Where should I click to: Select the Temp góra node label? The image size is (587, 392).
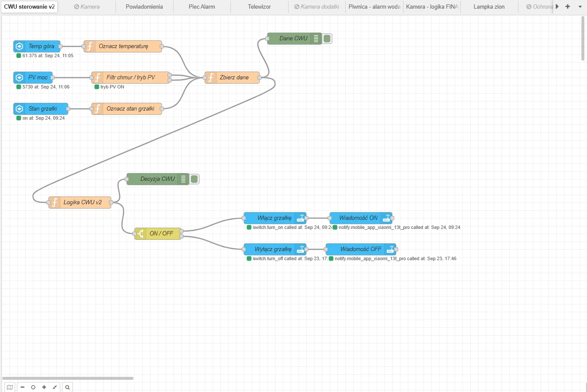[41, 46]
